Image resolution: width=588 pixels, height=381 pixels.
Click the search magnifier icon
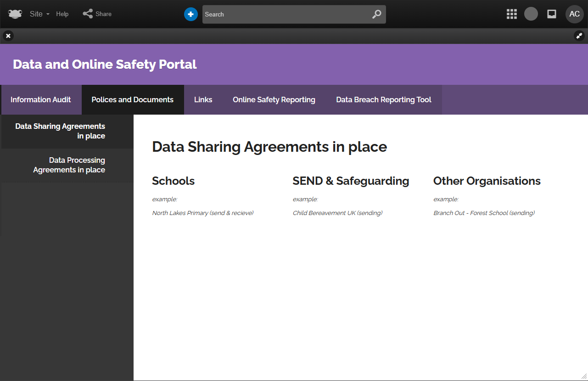(376, 14)
